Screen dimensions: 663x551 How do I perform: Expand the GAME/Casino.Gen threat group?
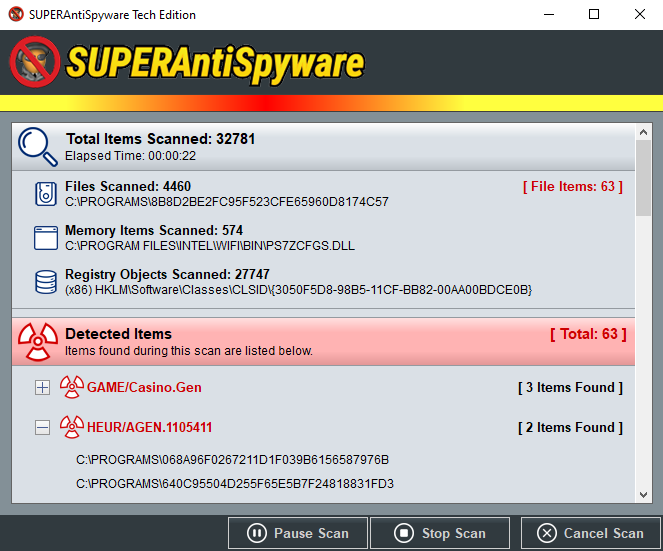pos(42,388)
